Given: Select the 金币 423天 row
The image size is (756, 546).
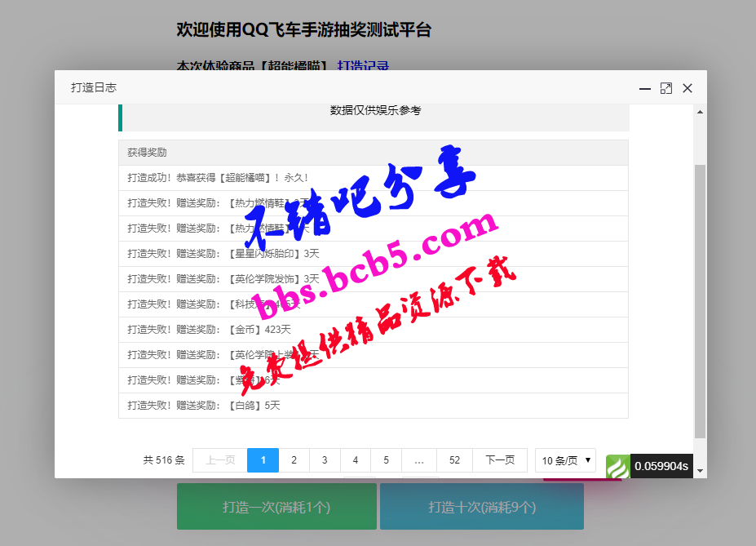Looking at the screenshot, I should pyautogui.click(x=374, y=330).
